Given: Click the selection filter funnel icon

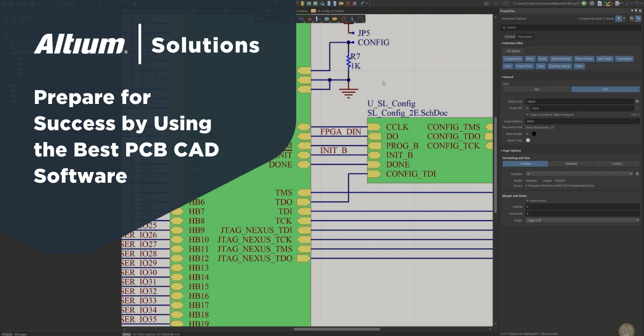Looking at the screenshot, I should (619, 18).
